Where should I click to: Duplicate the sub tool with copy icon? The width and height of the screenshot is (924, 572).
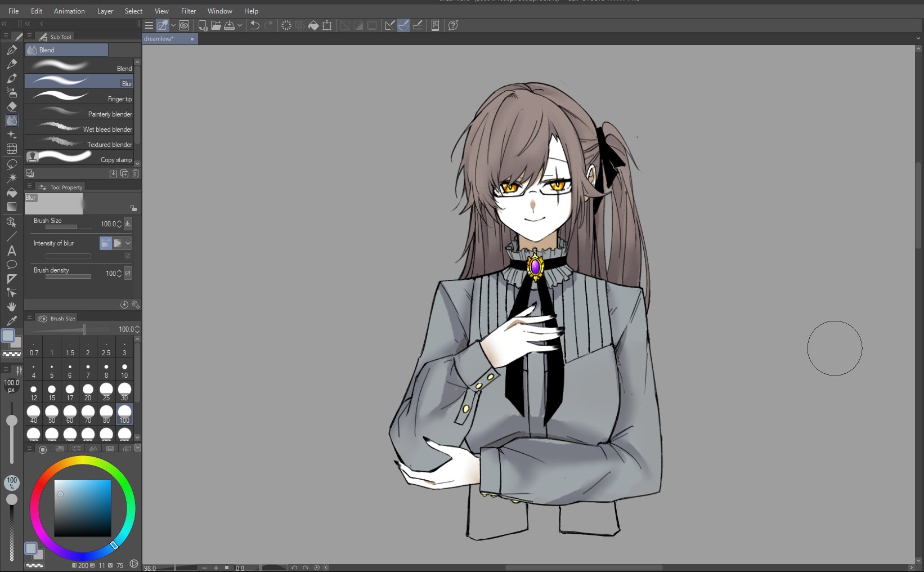pos(124,173)
